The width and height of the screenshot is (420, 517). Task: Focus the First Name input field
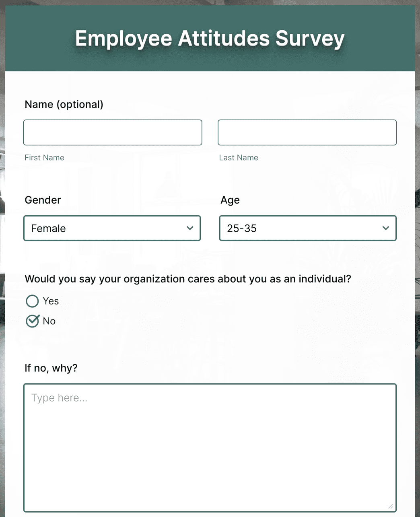click(x=113, y=132)
